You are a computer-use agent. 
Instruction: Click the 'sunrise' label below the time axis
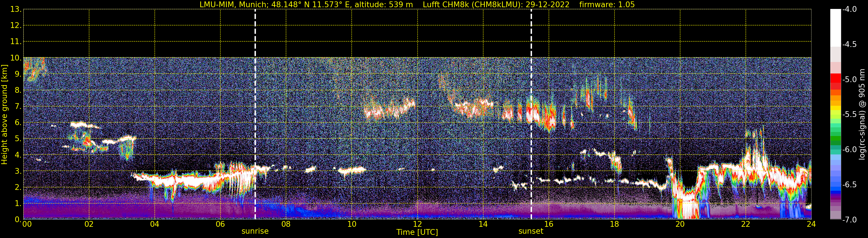click(255, 231)
